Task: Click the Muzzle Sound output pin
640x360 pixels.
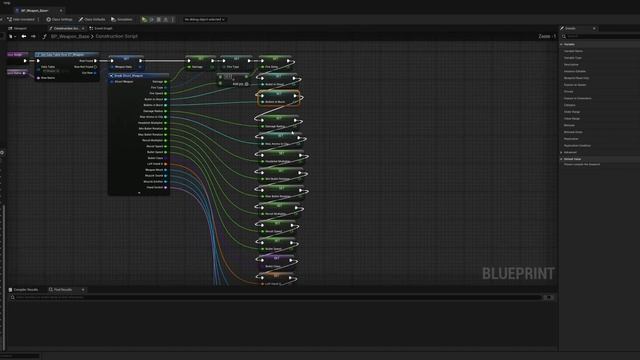Action: (x=165, y=176)
